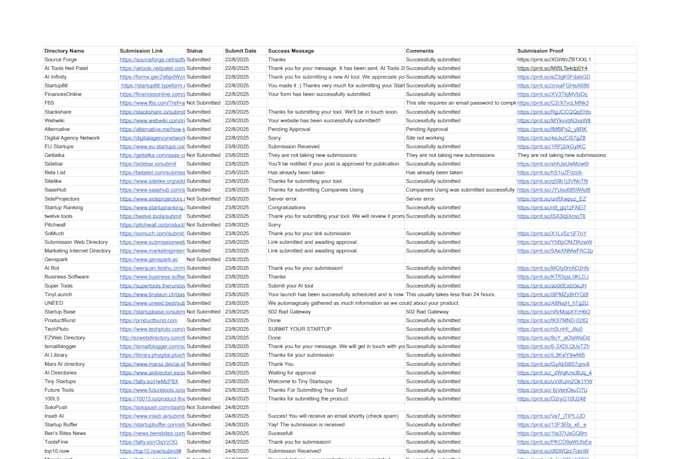This screenshot has height=459, width=680.
Task: Open the FinancesOnline submission link
Action: pos(152,94)
